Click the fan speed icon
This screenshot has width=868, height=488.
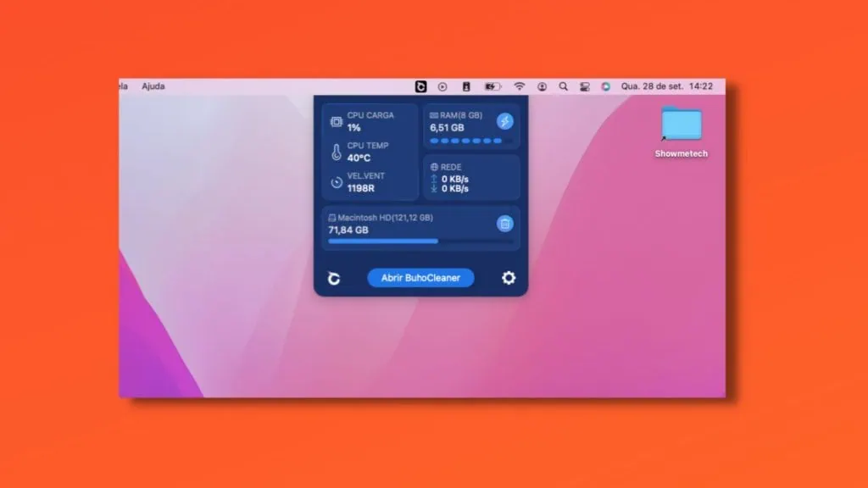[x=337, y=182]
